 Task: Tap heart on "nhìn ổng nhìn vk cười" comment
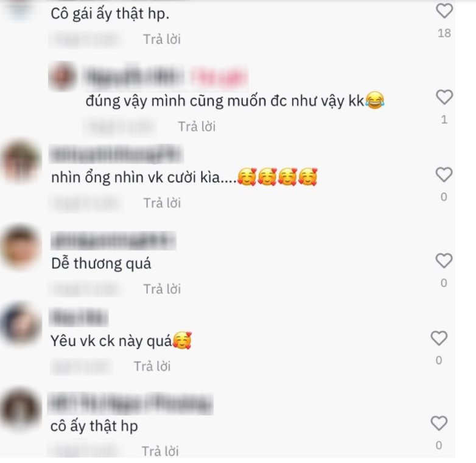[x=444, y=175]
